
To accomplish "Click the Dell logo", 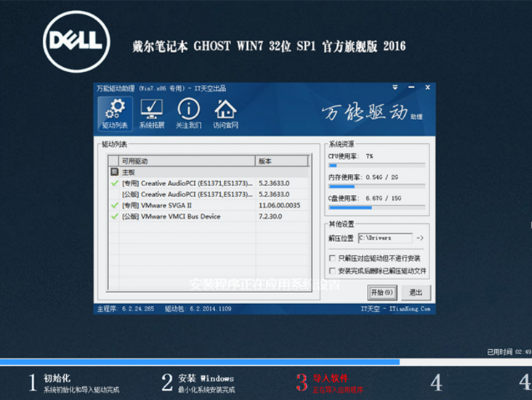I will [77, 41].
